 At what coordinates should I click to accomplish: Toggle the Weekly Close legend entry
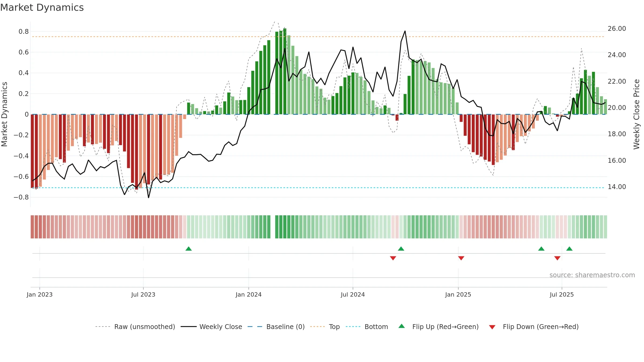[x=211, y=327]
